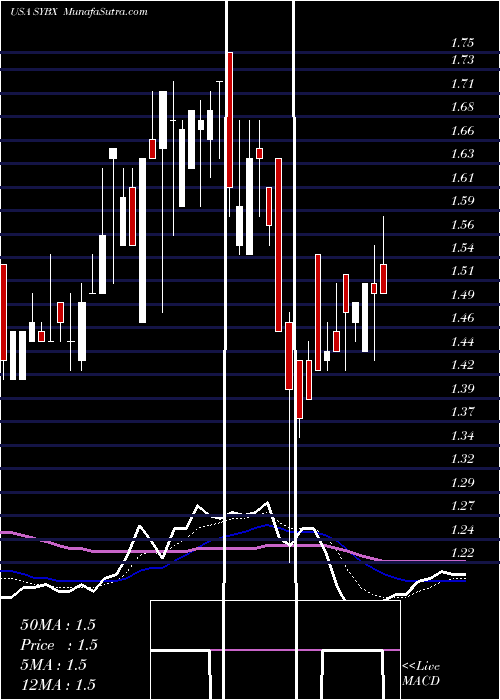Click the tall red candle falling from 1.63 to 1.46
The image size is (500, 700).
(278, 245)
